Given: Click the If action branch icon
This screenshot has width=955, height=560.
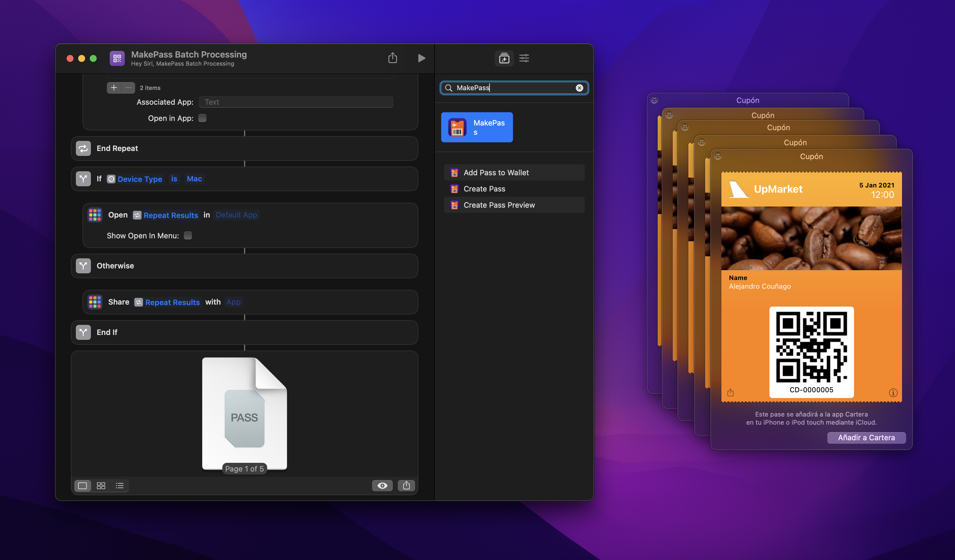Looking at the screenshot, I should pyautogui.click(x=83, y=179).
